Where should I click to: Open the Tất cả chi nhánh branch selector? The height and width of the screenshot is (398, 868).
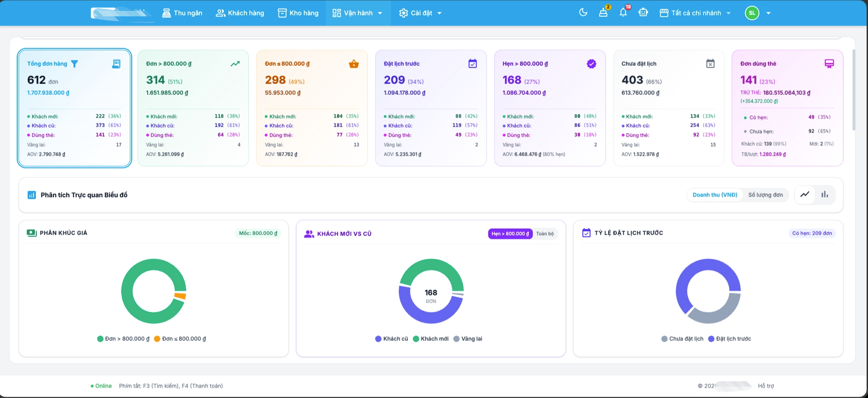click(695, 13)
